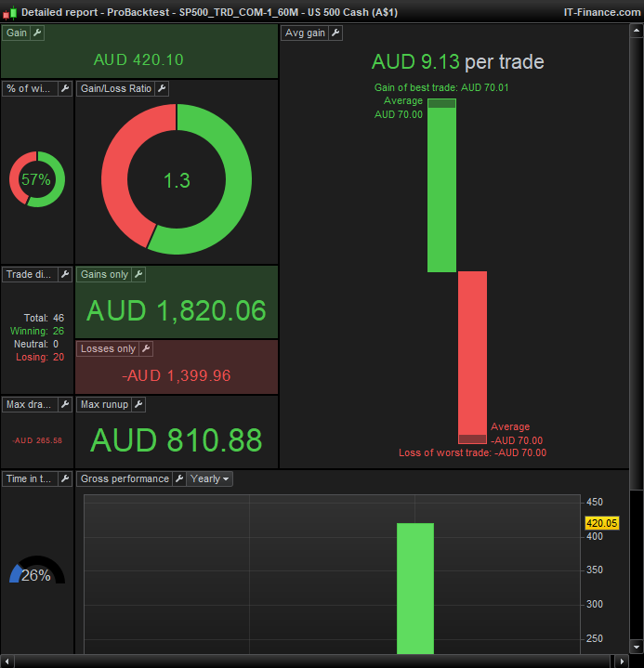Click the wrench beside Gain/Loss Ratio
This screenshot has width=644, height=668.
coord(161,88)
